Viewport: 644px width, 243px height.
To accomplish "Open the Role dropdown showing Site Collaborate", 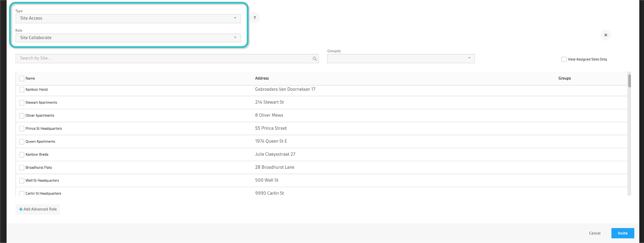I will click(x=128, y=38).
